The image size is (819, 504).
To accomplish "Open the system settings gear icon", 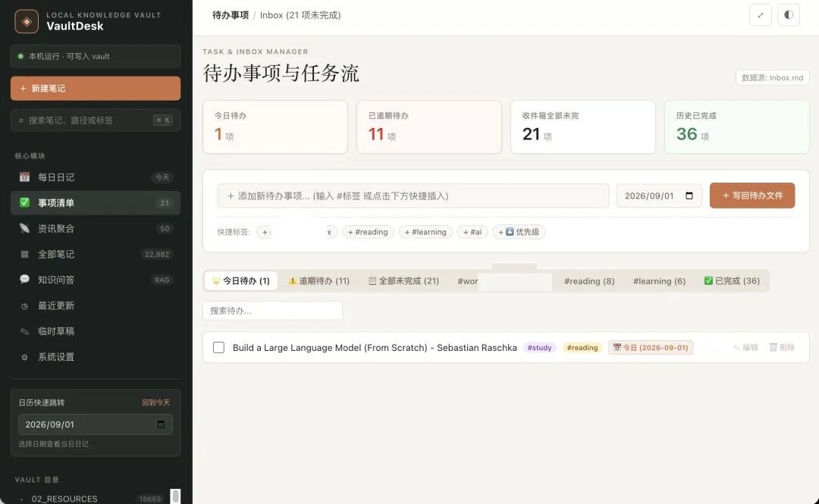I will tap(24, 357).
